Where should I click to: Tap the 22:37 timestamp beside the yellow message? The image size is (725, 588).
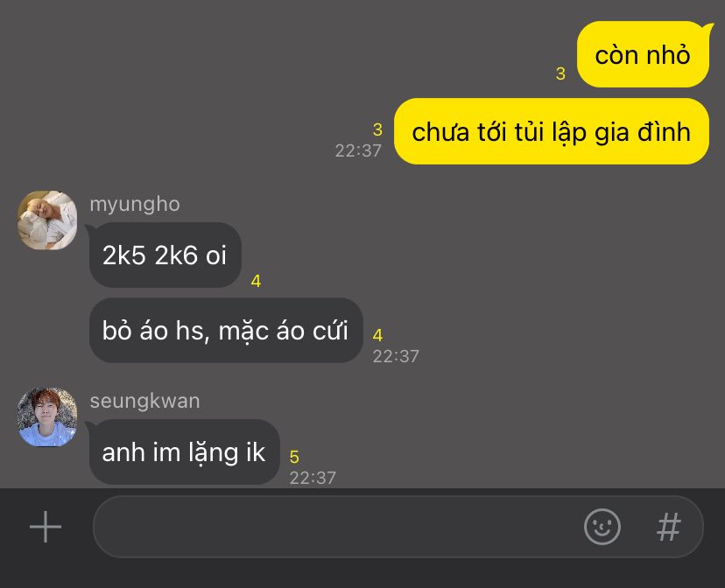point(358,150)
